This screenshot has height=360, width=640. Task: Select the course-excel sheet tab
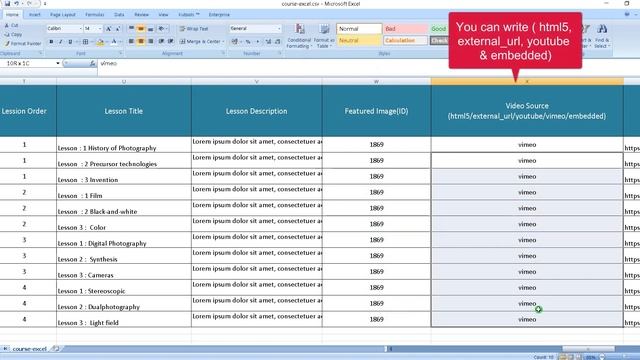click(29, 349)
